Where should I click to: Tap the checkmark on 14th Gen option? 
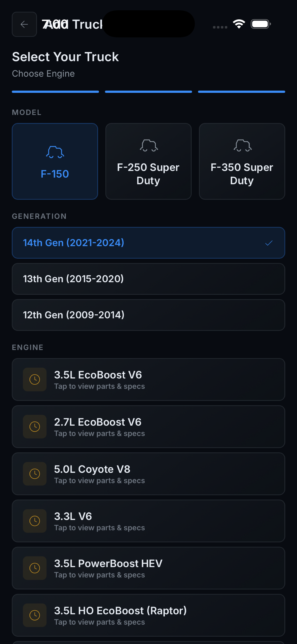tap(269, 243)
